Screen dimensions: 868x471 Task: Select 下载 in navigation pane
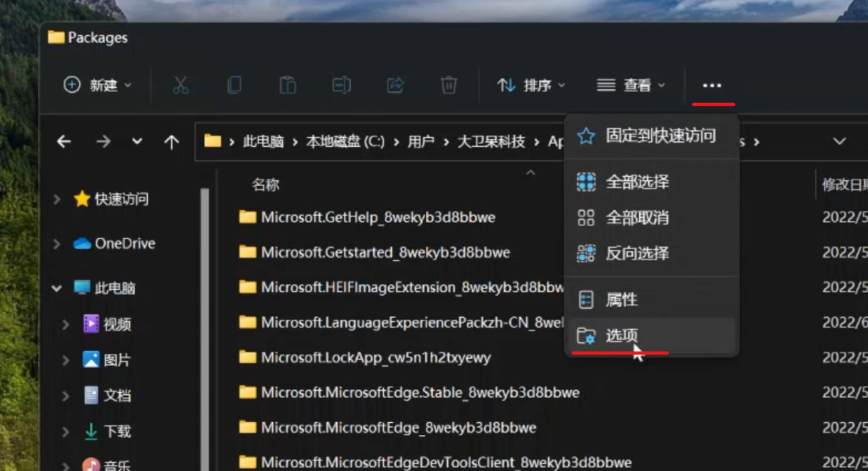pyautogui.click(x=107, y=432)
